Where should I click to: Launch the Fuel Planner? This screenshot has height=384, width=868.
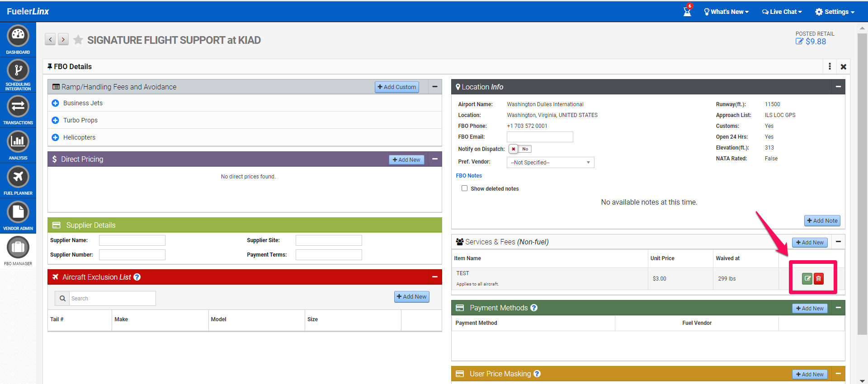click(x=18, y=181)
